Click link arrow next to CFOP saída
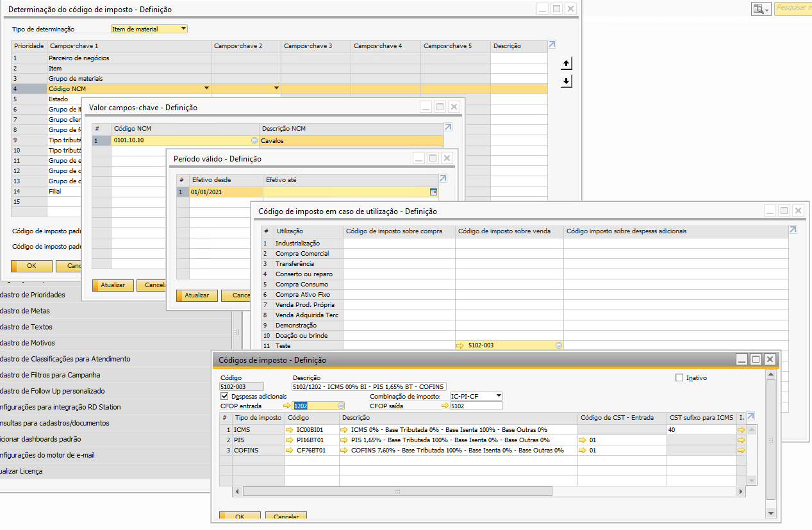Viewport: 812px width, 530px height. click(x=445, y=406)
